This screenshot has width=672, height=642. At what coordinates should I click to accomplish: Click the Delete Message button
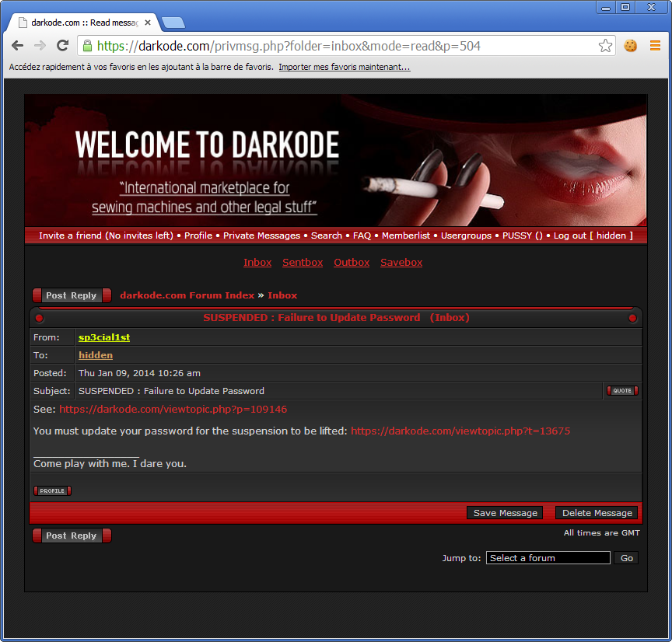597,513
